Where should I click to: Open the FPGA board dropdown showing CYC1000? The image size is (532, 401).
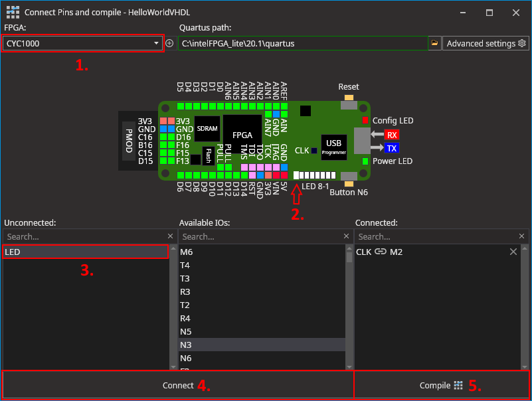tap(83, 43)
